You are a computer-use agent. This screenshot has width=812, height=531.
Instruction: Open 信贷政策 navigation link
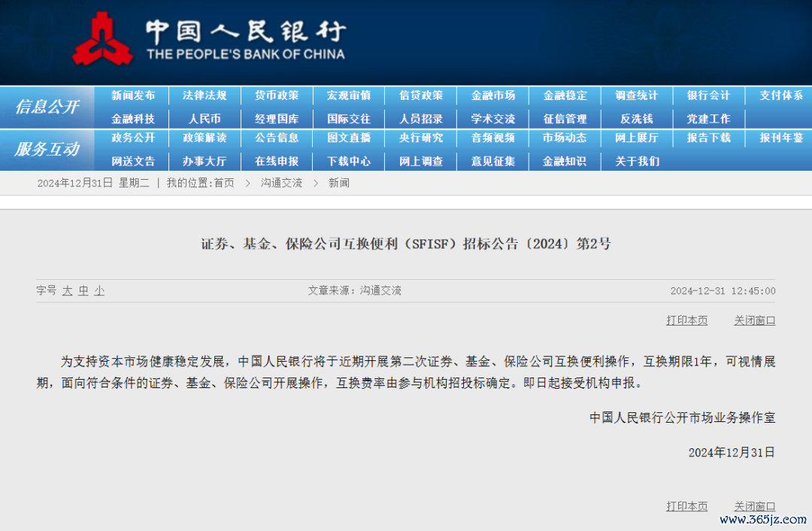421,96
